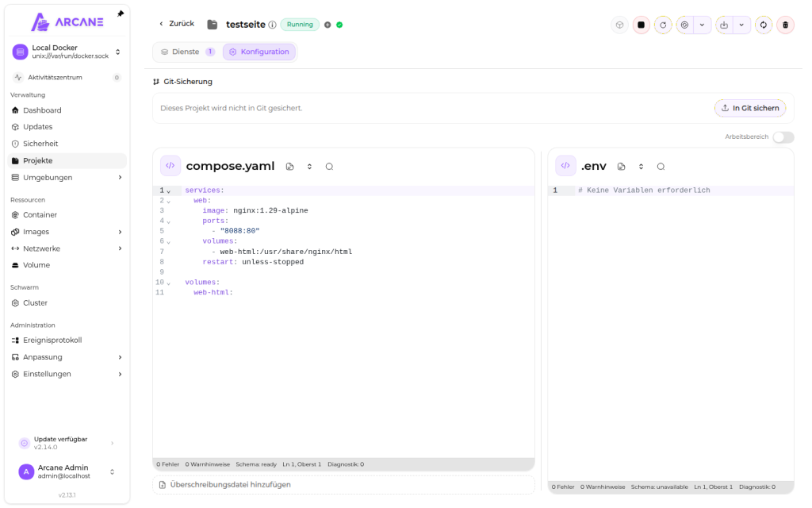Open Ereignisprotokoll in the sidebar

pos(67,340)
